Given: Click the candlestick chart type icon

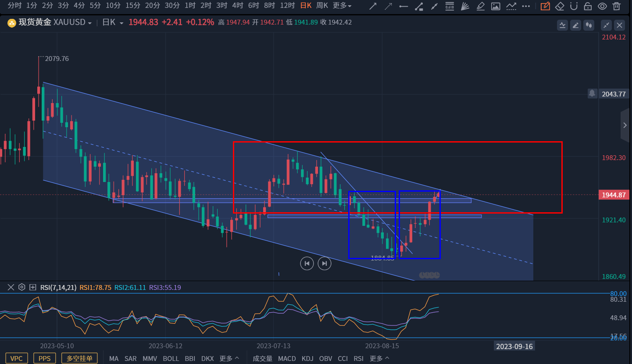Looking at the screenshot, I should [x=589, y=25].
